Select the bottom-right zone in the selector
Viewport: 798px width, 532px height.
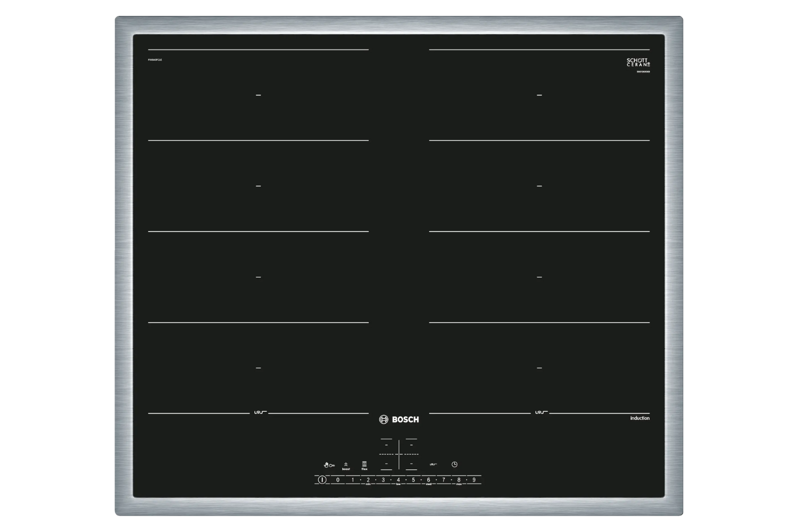click(x=411, y=464)
